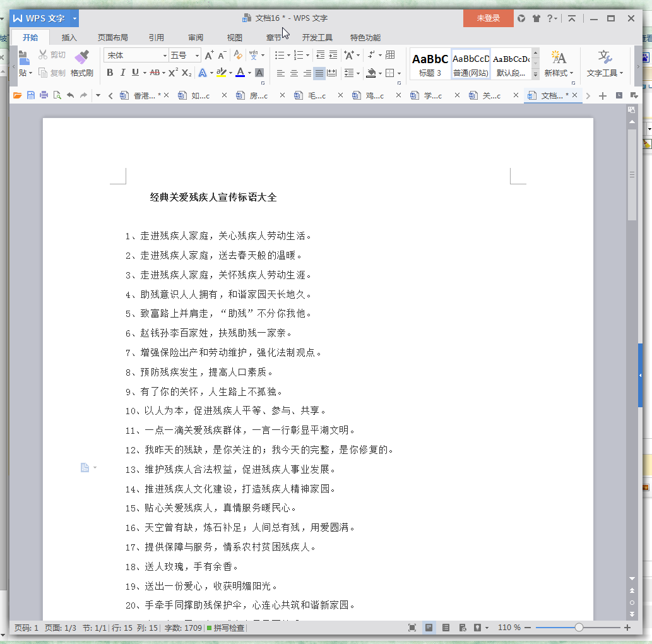This screenshot has height=644, width=652.
Task: Apply the 普通(网站) style
Action: 471,64
